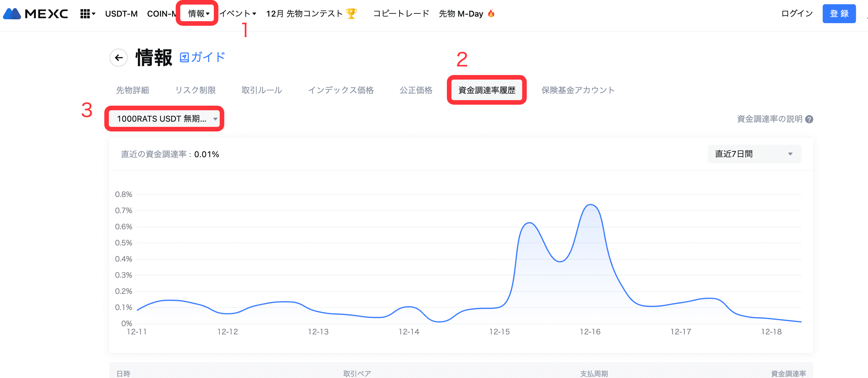The width and height of the screenshot is (868, 378).
Task: Open USDT-M in the top menu
Action: (121, 13)
